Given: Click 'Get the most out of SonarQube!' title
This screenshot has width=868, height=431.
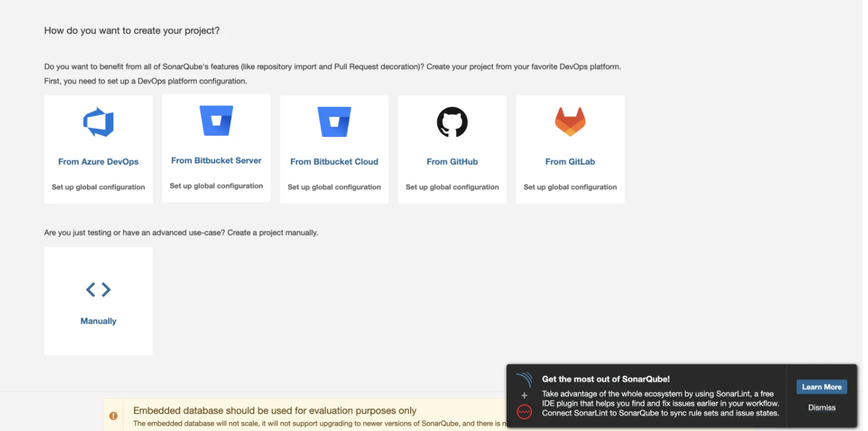Looking at the screenshot, I should pyautogui.click(x=606, y=380).
